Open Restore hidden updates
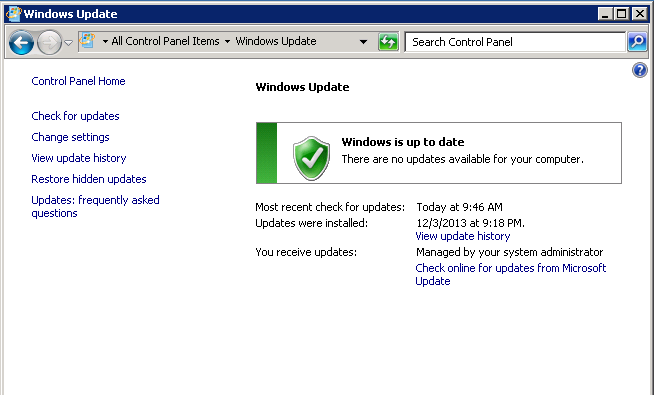The image size is (654, 395). point(89,179)
